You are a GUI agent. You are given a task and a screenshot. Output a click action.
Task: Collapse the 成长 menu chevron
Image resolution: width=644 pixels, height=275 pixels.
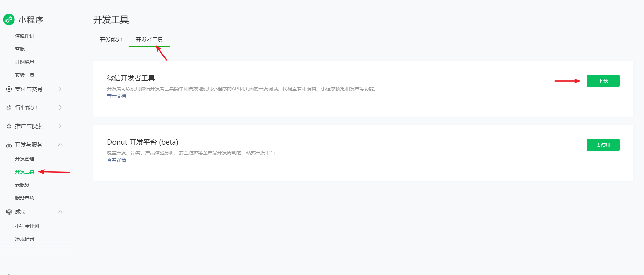[x=60, y=212]
